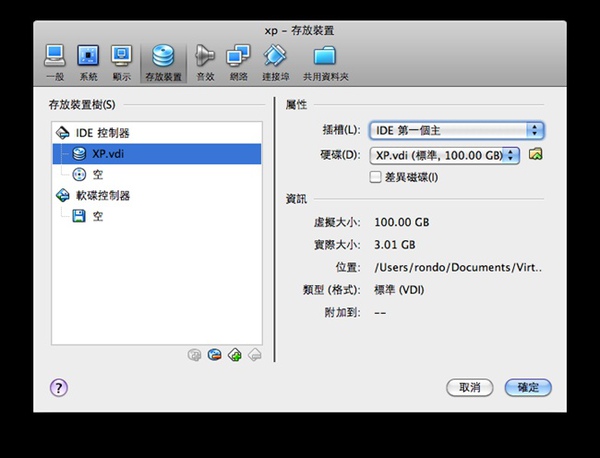Select the empty floppy drive entry
600x458 pixels.
point(157,216)
